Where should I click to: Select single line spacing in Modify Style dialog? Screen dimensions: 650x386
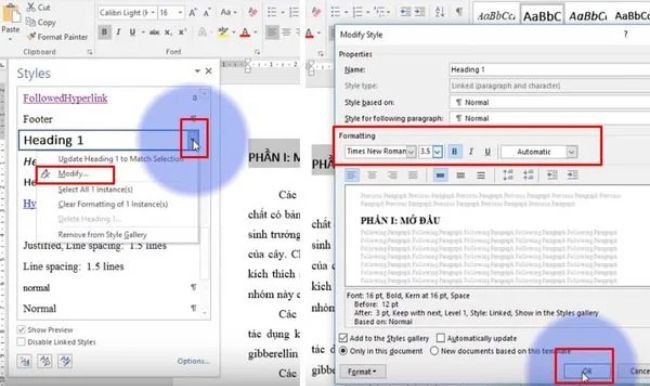pyautogui.click(x=440, y=175)
